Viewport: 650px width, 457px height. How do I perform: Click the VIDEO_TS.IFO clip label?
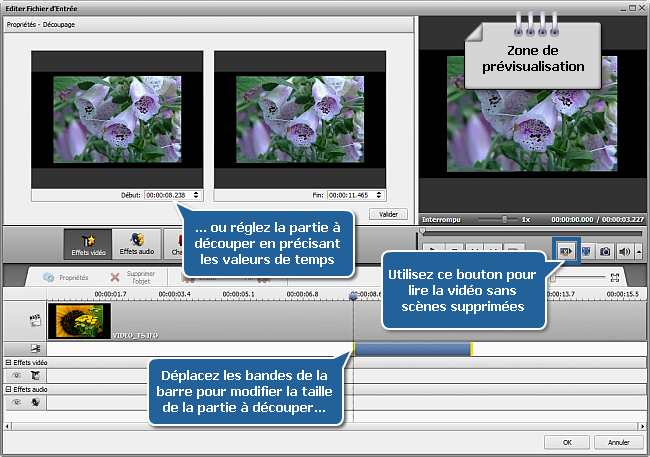136,335
